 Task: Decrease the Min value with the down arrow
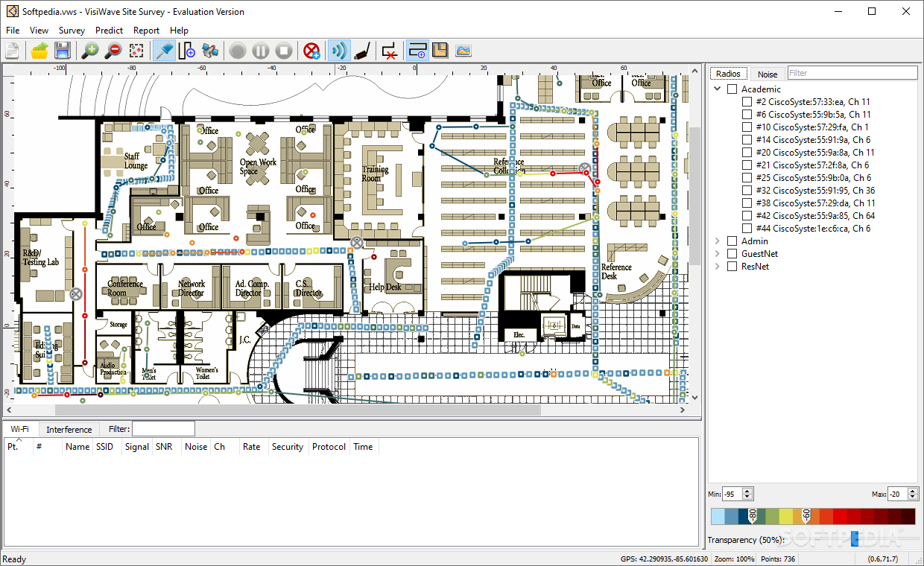[747, 497]
